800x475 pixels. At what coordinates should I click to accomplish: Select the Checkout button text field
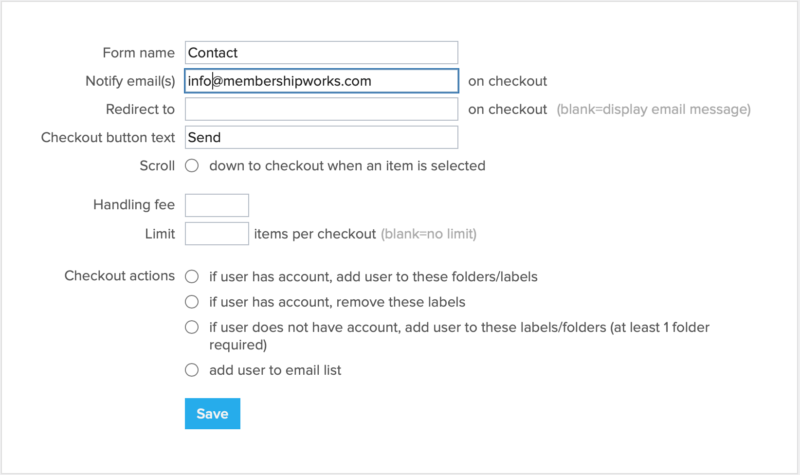click(x=321, y=137)
